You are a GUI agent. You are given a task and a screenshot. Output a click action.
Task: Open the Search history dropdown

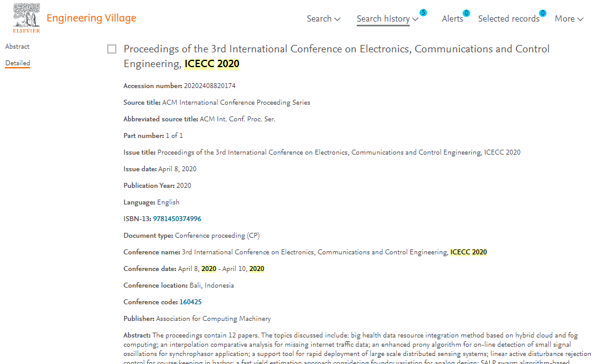click(x=388, y=18)
